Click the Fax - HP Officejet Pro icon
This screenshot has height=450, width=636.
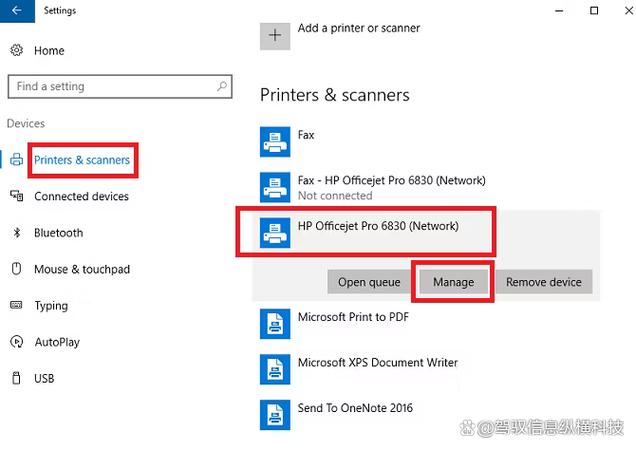[x=275, y=187]
